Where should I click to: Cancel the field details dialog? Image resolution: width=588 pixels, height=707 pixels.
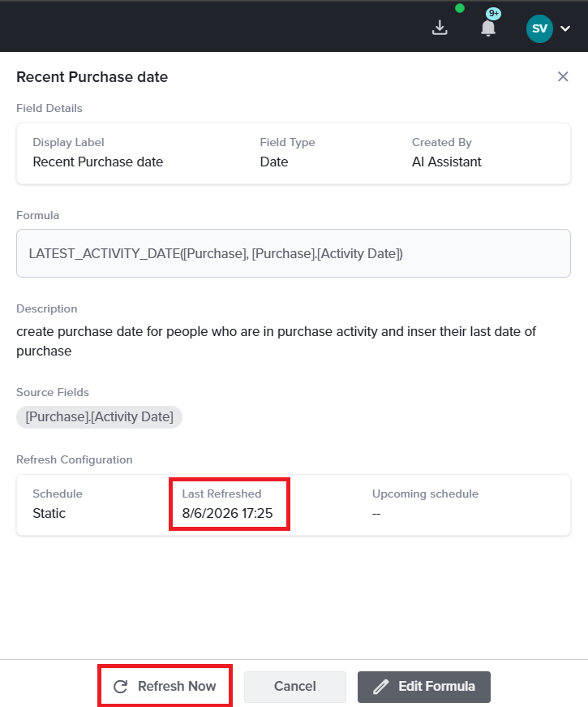pos(295,686)
